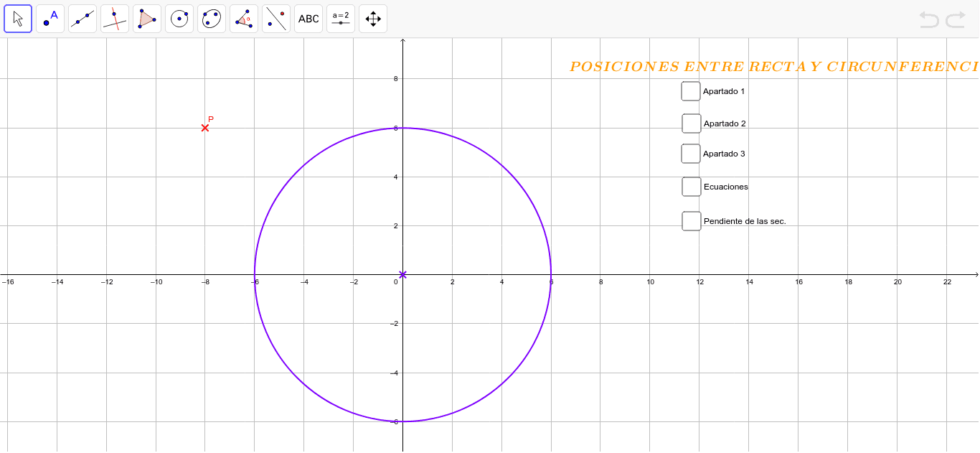Click the Redo arrow
Screen dimensions: 980x453
pos(956,19)
